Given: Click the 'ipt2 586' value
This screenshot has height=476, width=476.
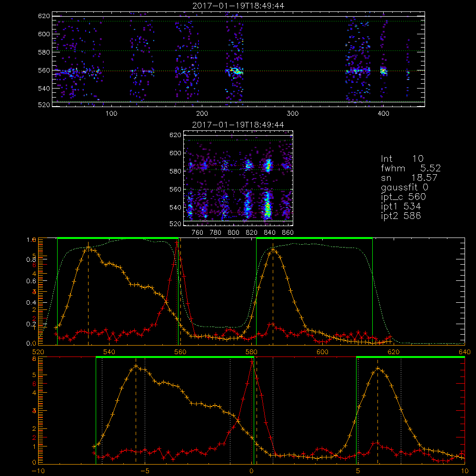Looking at the screenshot, I should tap(401, 216).
